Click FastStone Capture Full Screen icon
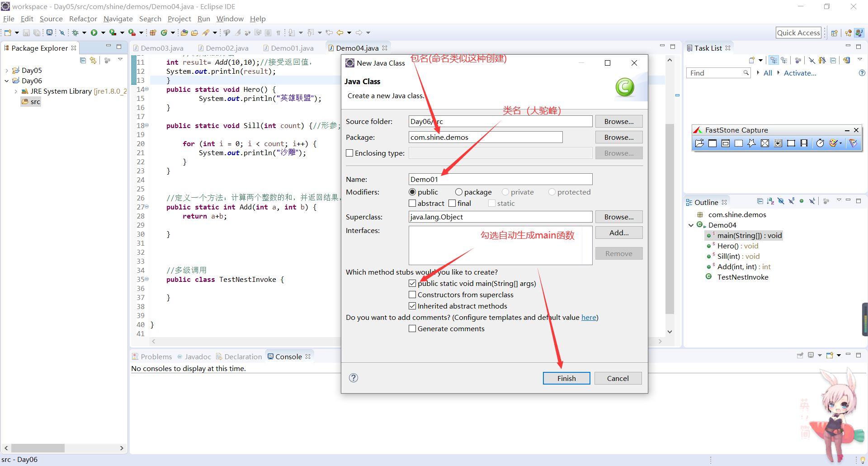868x466 pixels. tap(764, 143)
